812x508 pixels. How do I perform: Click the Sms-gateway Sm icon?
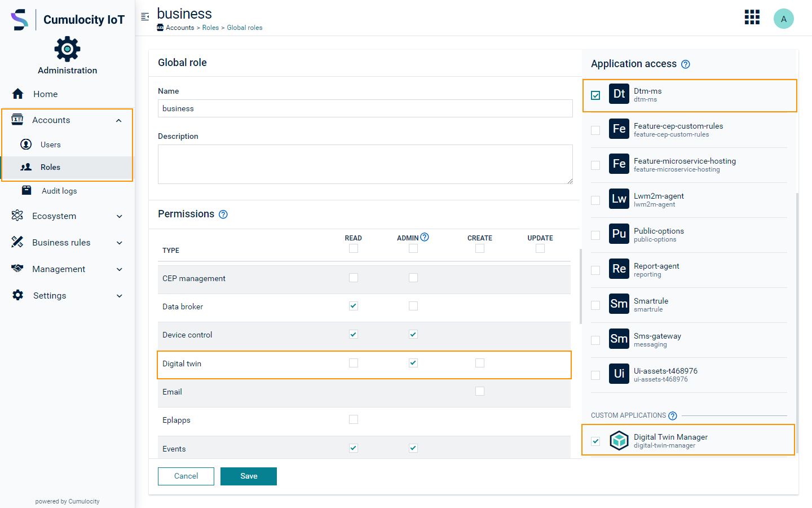[x=619, y=339]
